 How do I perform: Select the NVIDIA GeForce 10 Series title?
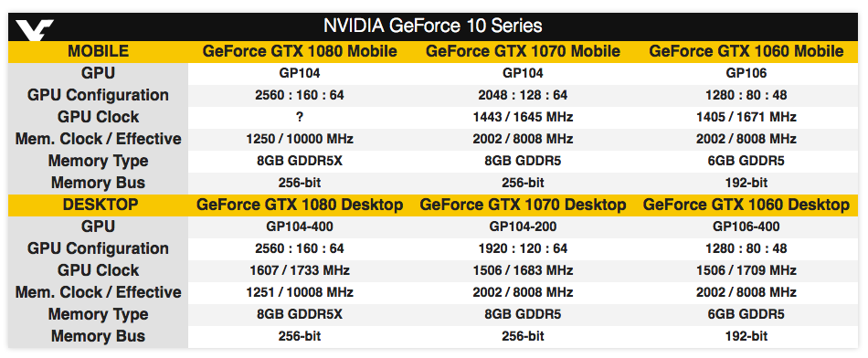coord(432,26)
